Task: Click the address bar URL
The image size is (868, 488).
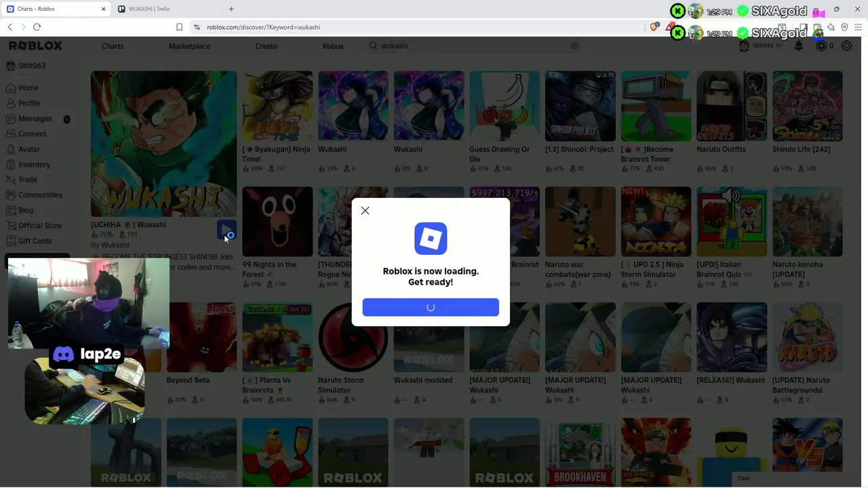Action: pos(263,27)
